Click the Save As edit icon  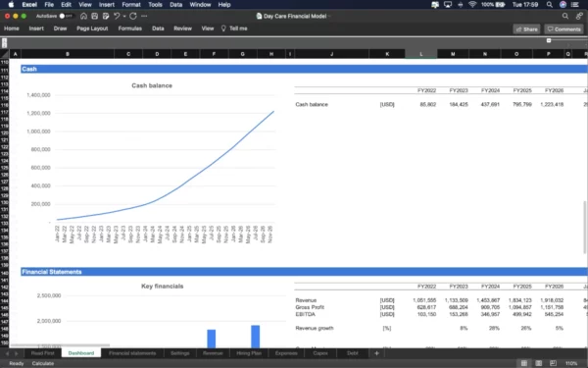click(106, 16)
